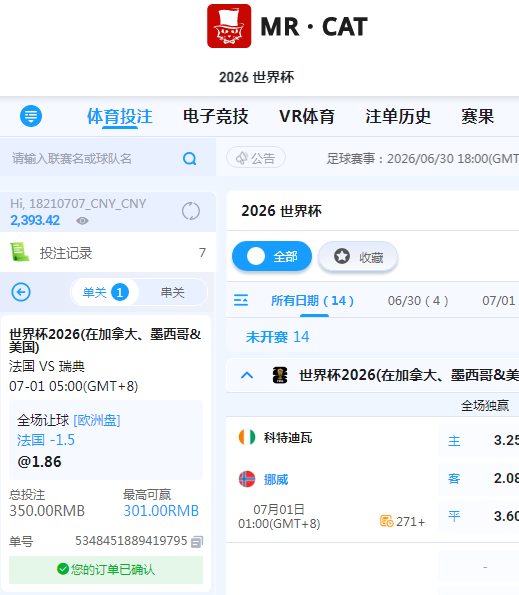This screenshot has width=519, height=595.
Task: Select draw odds 3.60
Action: point(479,516)
